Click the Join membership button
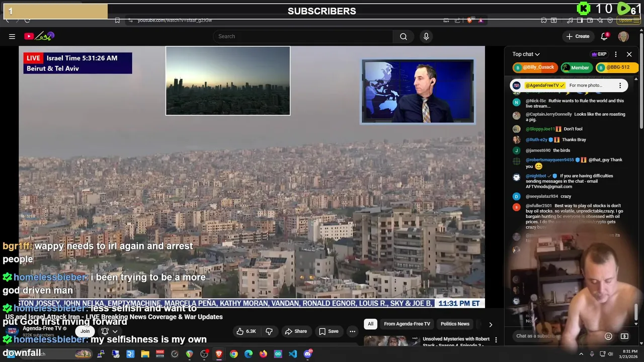644x362 pixels. (x=85, y=331)
